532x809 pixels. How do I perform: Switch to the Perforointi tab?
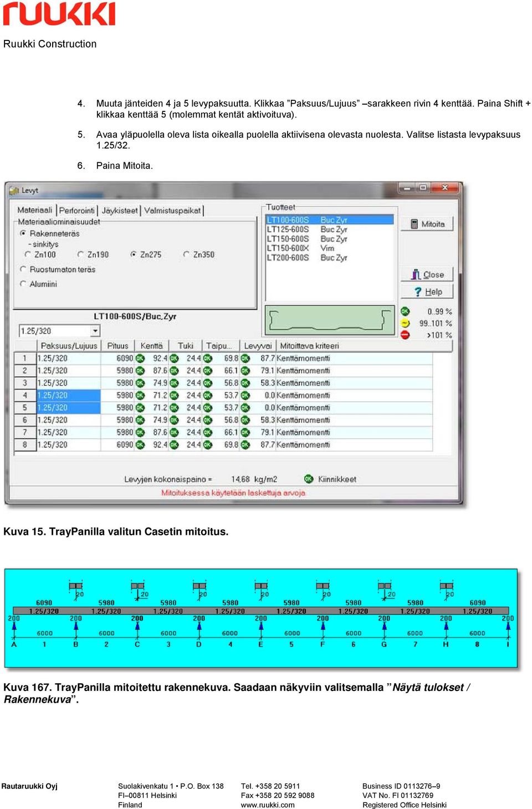point(77,211)
